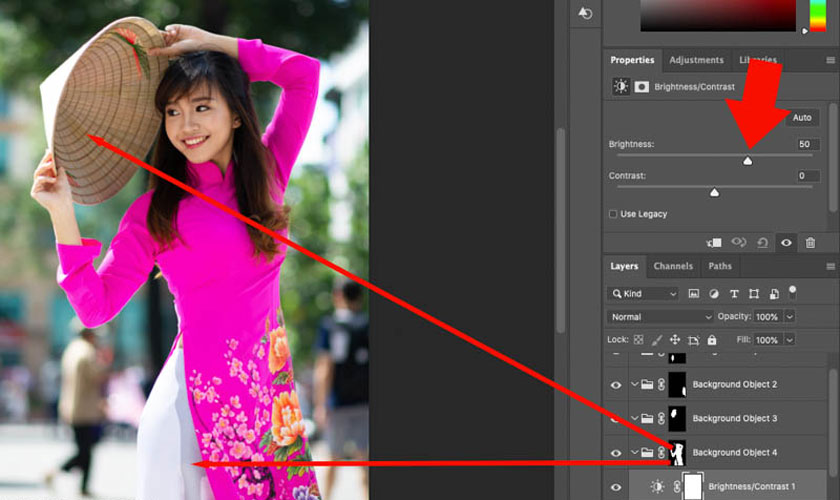Delete adjustment layer with trash icon
Screen dimensions: 840x500
pyautogui.click(x=810, y=243)
